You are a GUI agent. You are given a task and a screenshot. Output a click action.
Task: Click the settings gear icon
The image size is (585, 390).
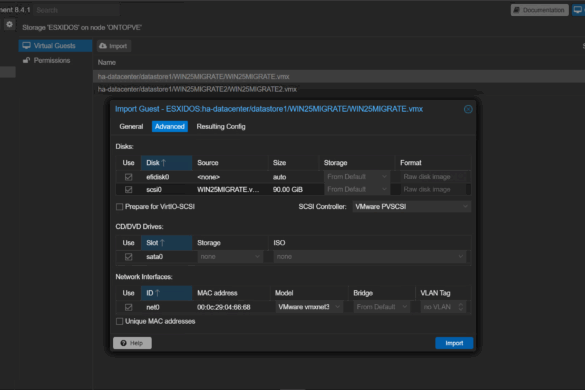point(9,25)
